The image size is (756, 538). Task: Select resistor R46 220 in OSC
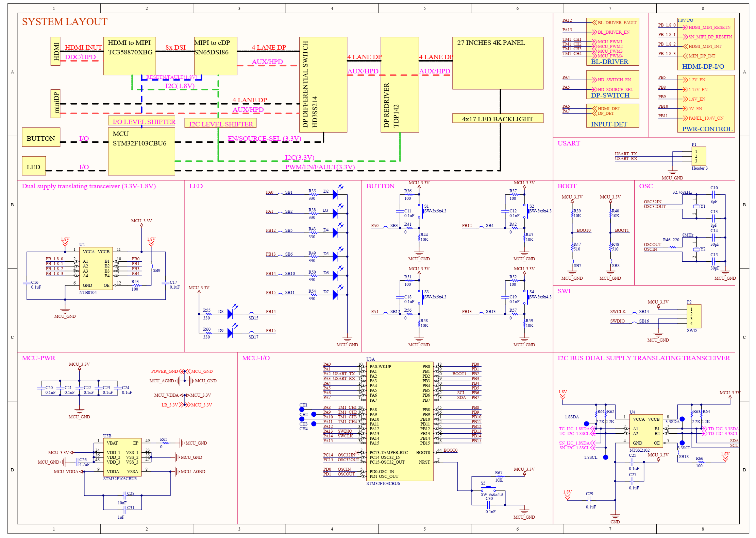(x=673, y=247)
